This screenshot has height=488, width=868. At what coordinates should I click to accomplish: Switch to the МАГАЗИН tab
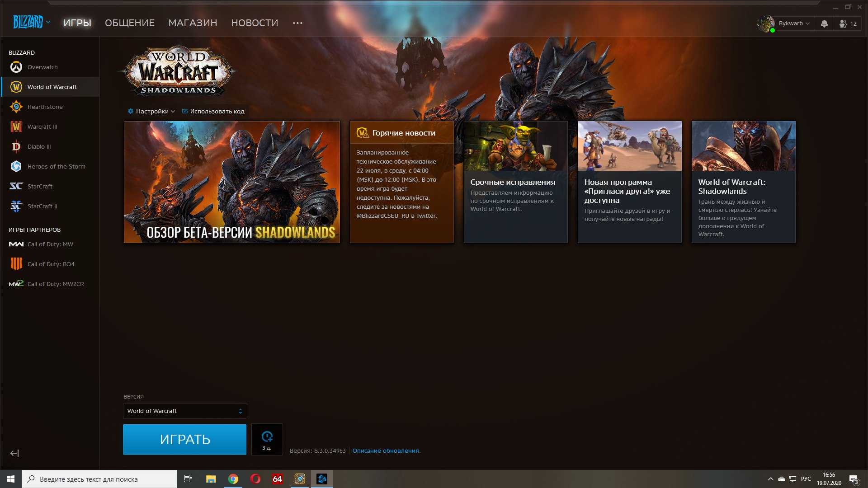[x=193, y=23]
